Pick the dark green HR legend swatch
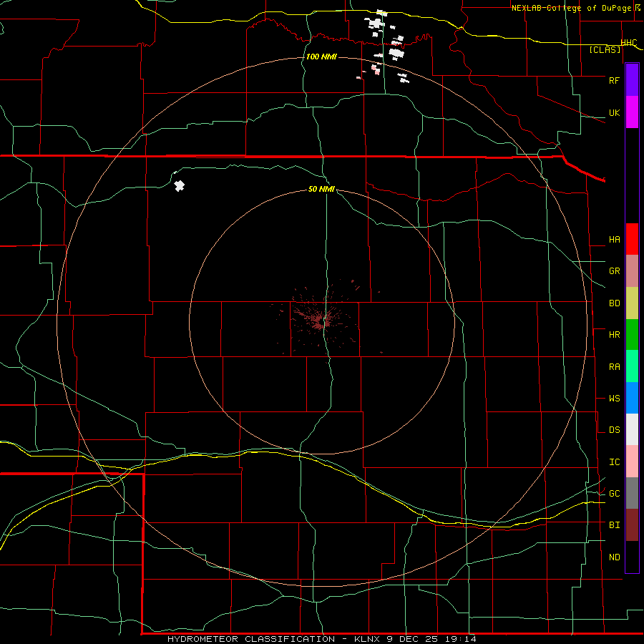Image resolution: width=644 pixels, height=644 pixels. (x=632, y=335)
